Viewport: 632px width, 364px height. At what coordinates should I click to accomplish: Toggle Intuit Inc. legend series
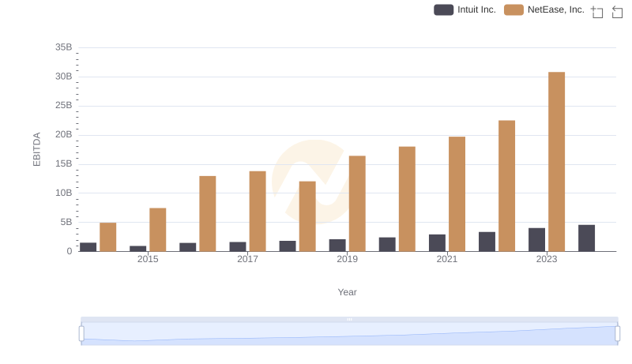465,9
